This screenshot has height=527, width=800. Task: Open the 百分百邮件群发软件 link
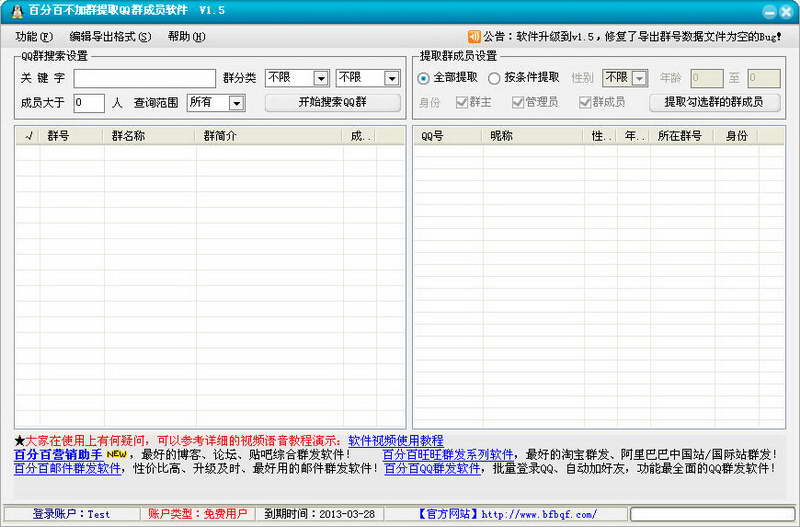67,468
